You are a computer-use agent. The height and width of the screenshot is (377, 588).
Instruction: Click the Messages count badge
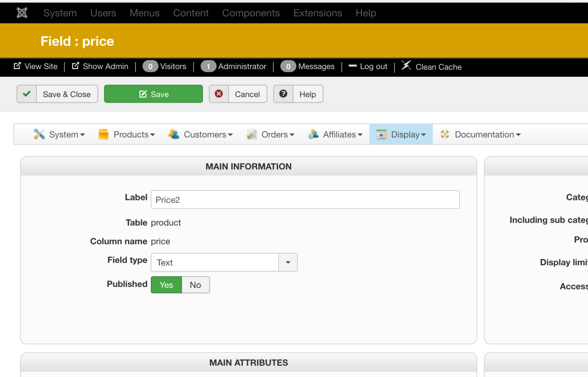(x=288, y=66)
